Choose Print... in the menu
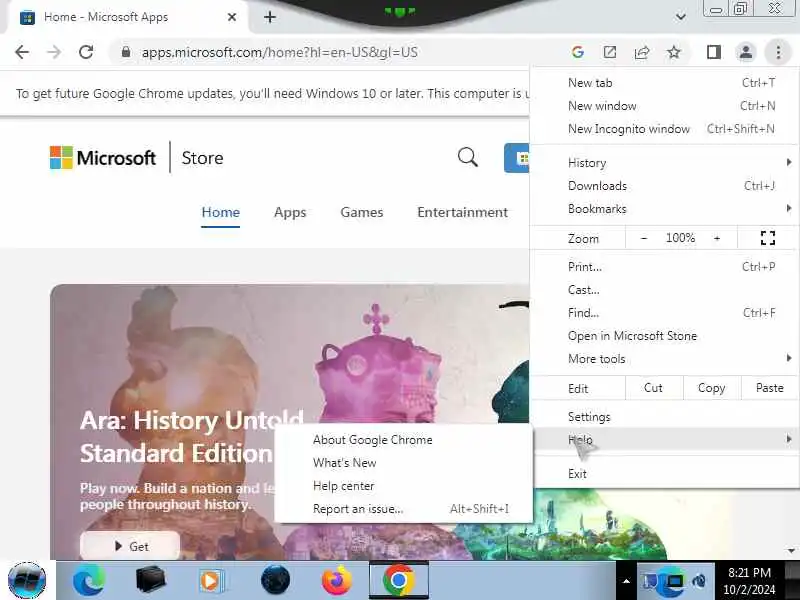 (665, 267)
